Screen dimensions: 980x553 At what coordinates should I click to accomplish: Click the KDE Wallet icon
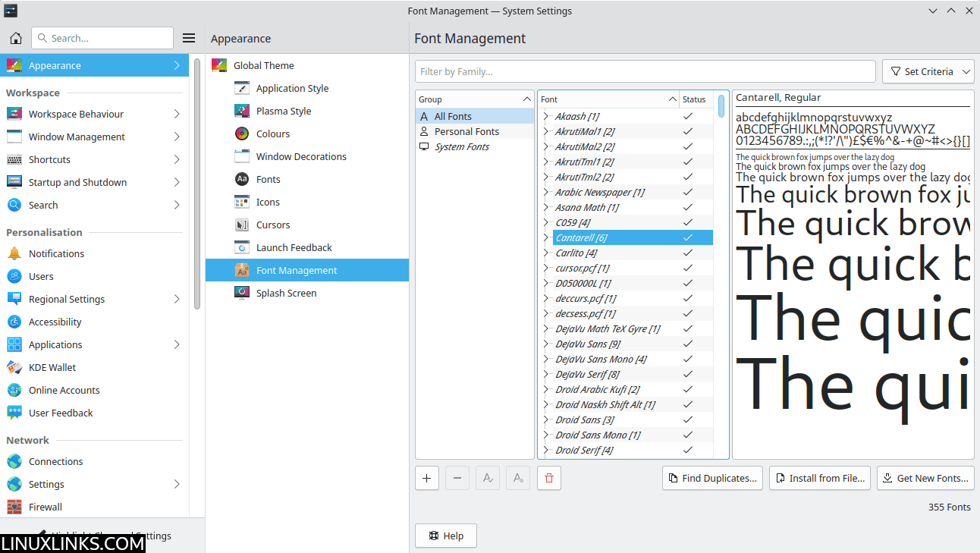[x=14, y=367]
